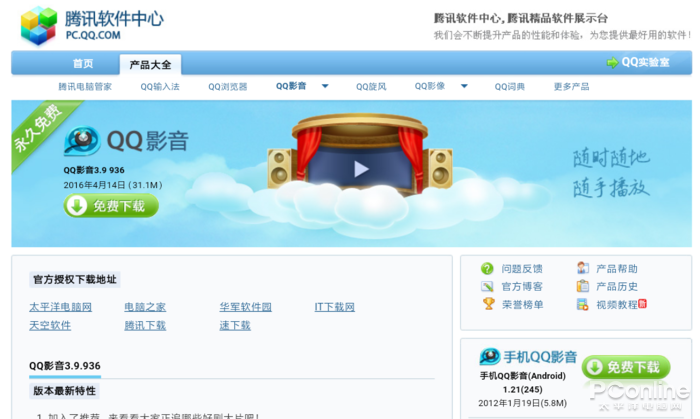Viewport: 700px width, 419px height.
Task: Expand the dropdown arrow next to QQ影音
Action: pyautogui.click(x=325, y=86)
